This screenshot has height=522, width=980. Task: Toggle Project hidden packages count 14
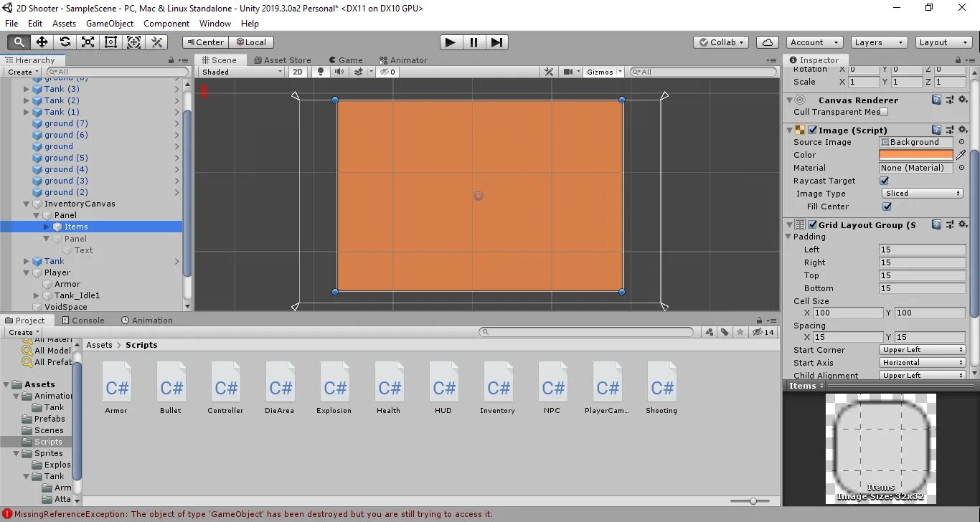pos(763,332)
